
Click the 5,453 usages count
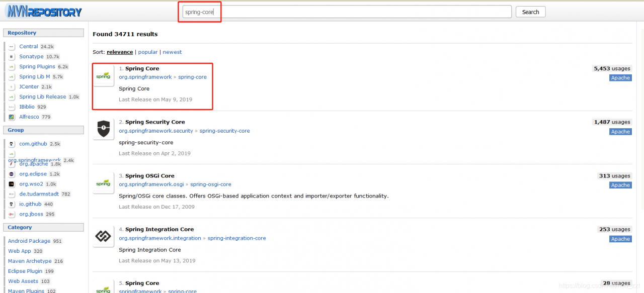pos(612,68)
